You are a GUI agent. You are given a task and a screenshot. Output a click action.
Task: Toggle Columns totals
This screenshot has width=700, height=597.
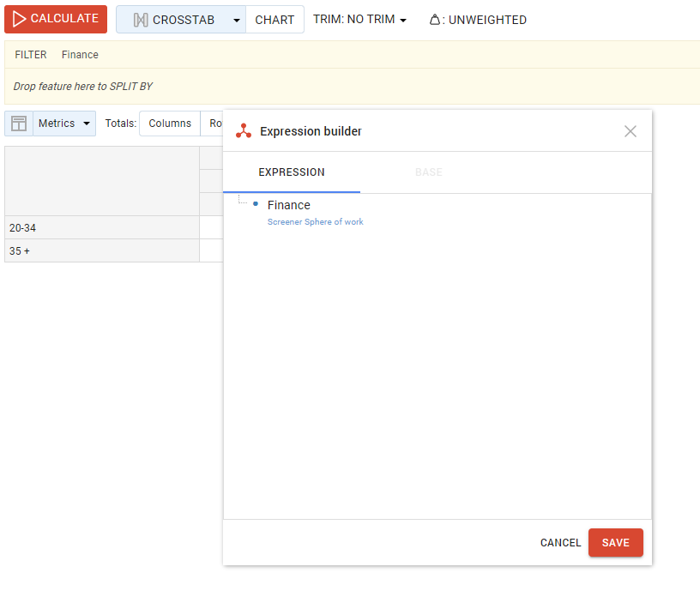[x=170, y=124]
